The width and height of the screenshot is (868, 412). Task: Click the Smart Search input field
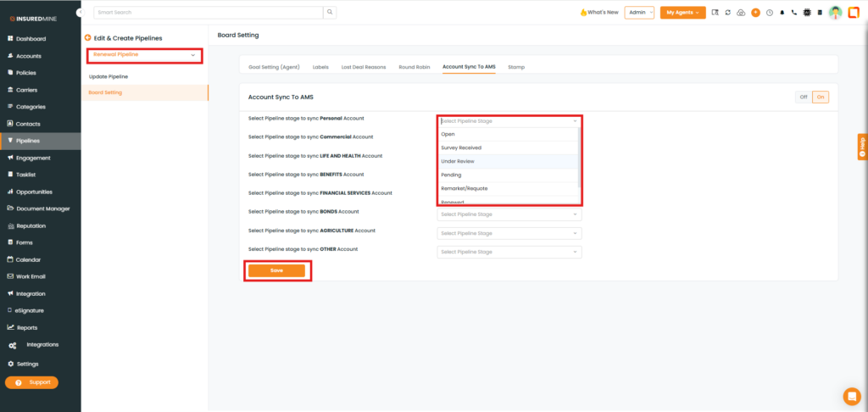pyautogui.click(x=208, y=13)
